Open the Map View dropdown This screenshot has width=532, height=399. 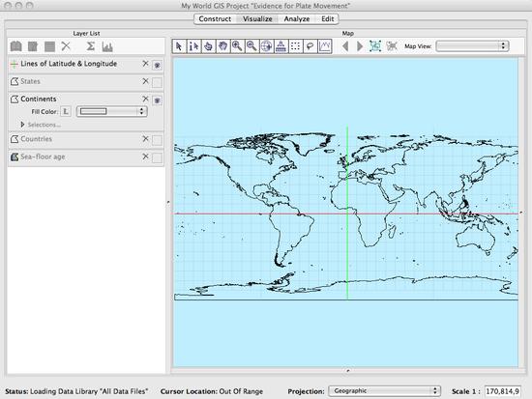point(472,46)
